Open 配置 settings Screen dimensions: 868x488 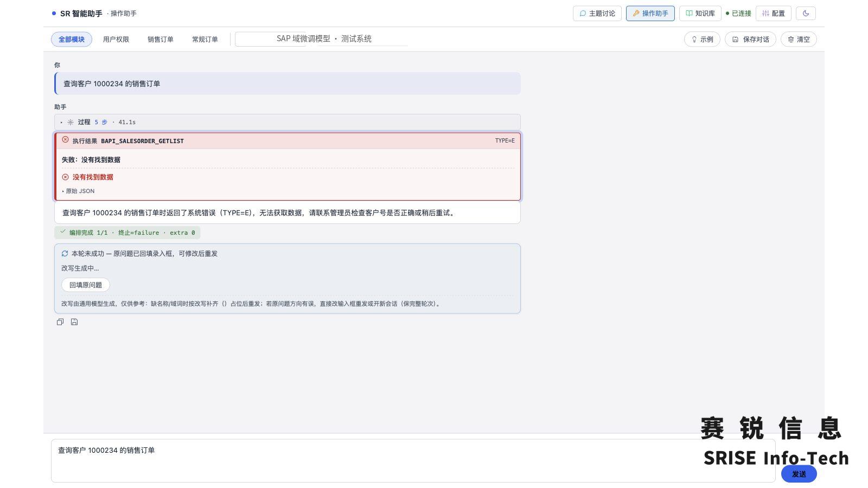pos(773,14)
